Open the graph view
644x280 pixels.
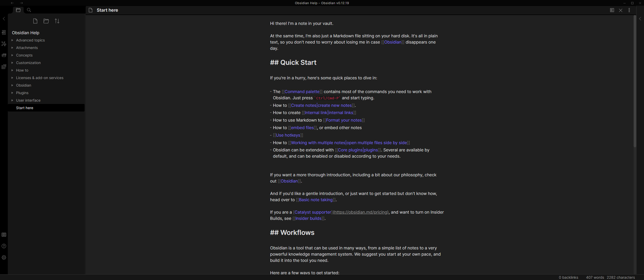[4, 44]
